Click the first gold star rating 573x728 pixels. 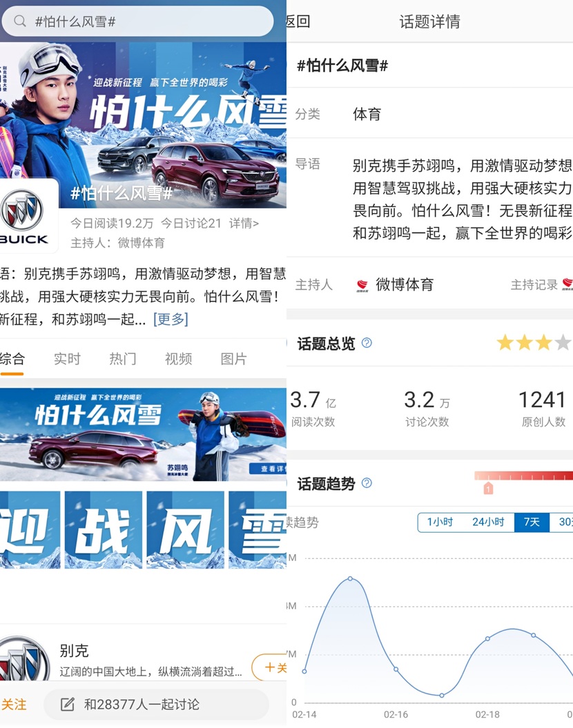505,343
